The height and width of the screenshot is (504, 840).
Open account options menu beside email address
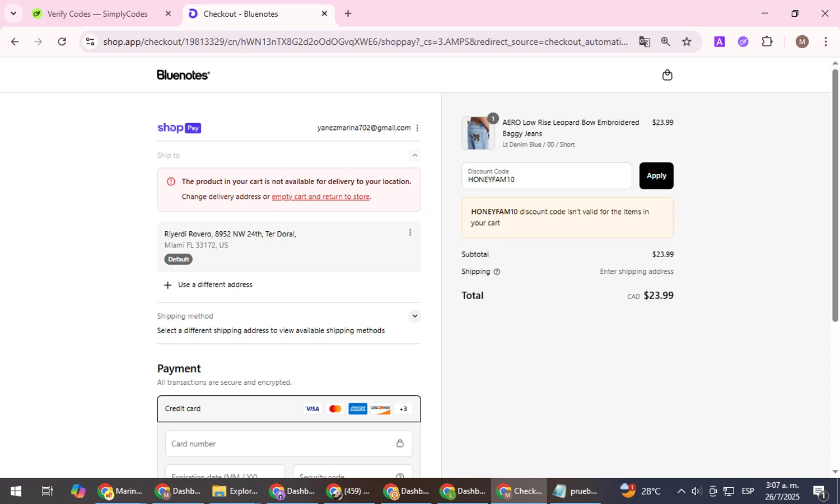[417, 128]
